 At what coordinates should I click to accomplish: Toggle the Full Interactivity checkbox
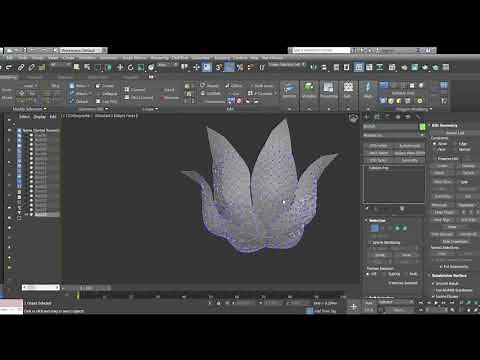point(441,267)
